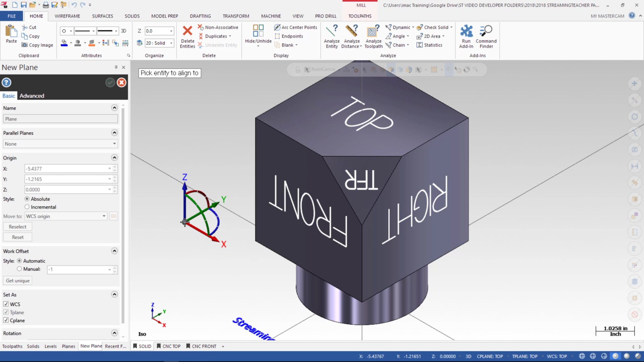Select the Check Solid tool icon
Screen dimensions: 644x362
[x=419, y=27]
